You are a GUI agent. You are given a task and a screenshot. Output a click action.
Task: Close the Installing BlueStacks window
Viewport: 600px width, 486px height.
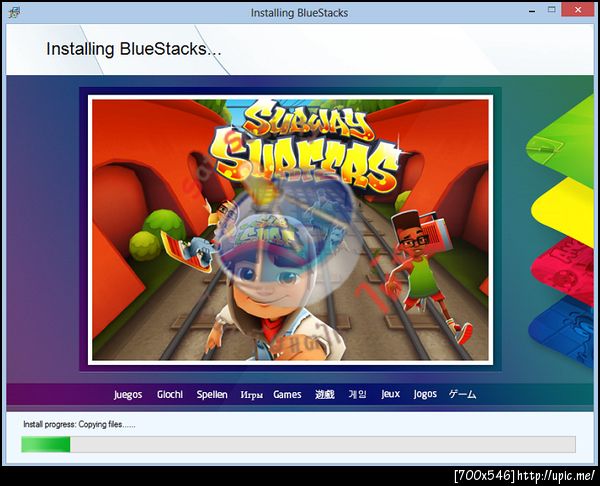point(578,10)
